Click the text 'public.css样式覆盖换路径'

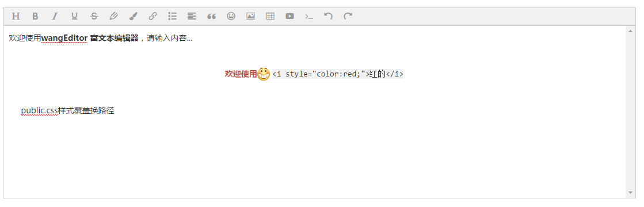pyautogui.click(x=67, y=110)
